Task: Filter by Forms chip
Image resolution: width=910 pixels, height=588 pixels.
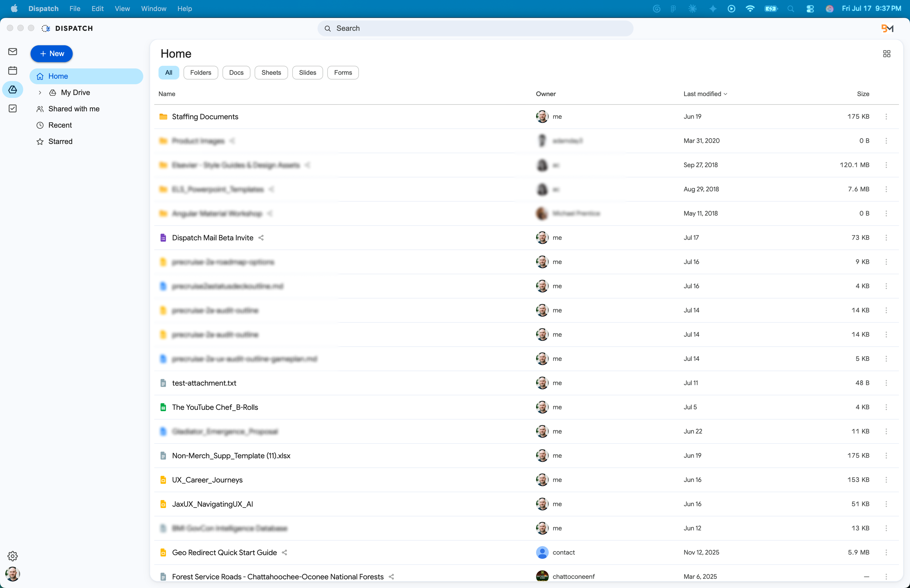Action: coord(343,73)
